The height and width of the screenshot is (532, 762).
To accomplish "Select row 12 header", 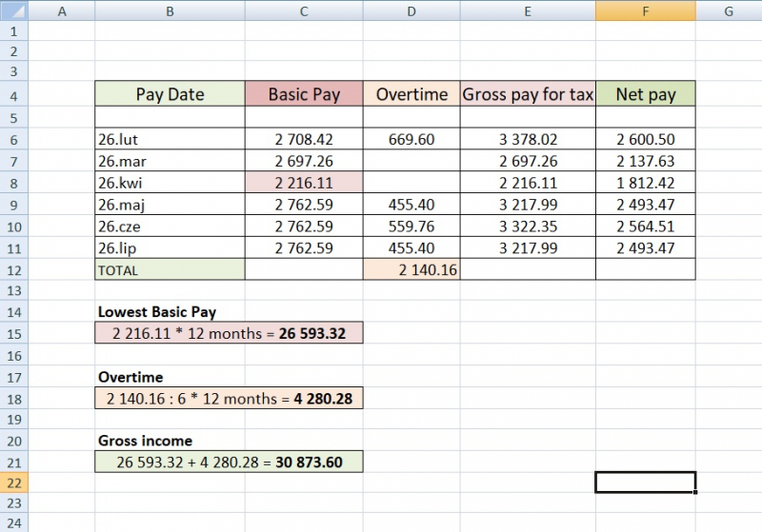I will pos(13,269).
